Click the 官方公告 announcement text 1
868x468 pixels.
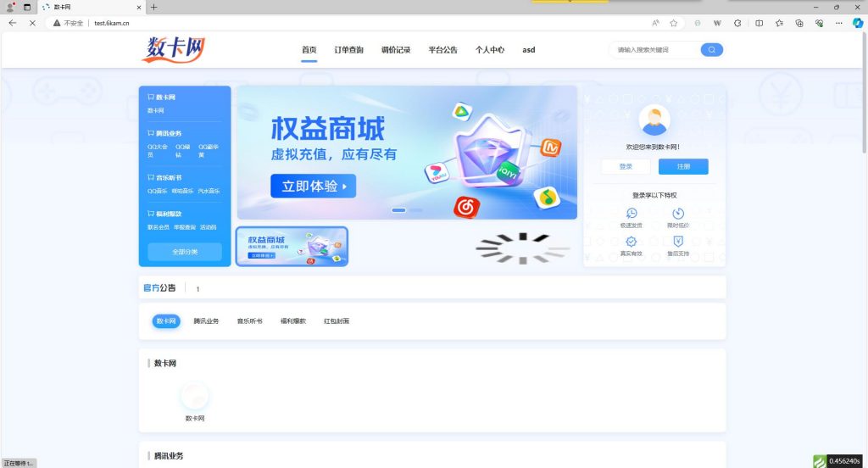pos(198,289)
